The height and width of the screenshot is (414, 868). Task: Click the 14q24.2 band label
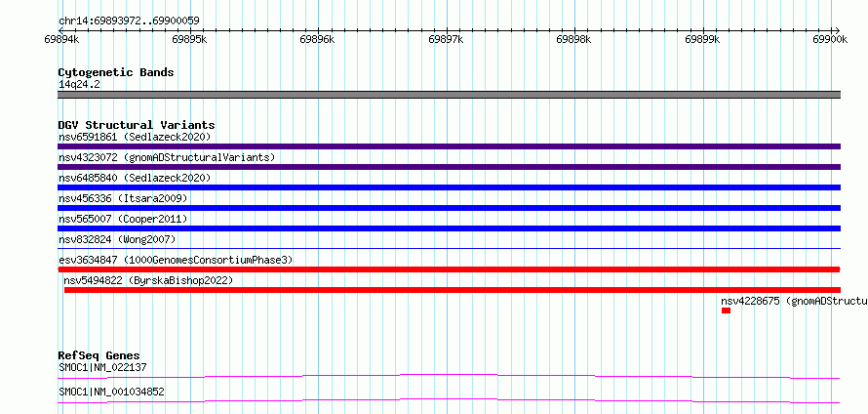tap(79, 85)
